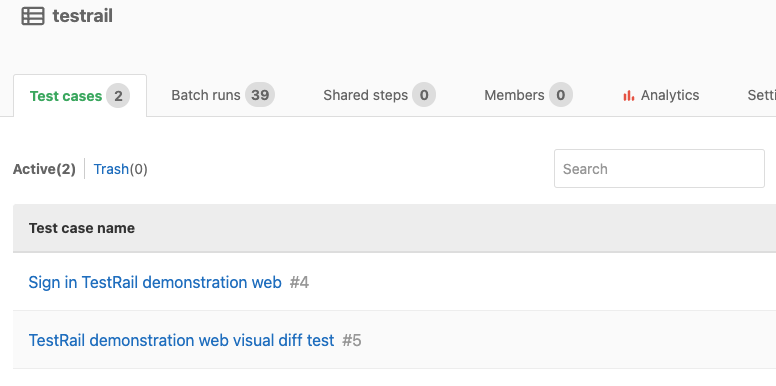Click the 2 count badge on Test cases
The image size is (776, 386).
(118, 96)
